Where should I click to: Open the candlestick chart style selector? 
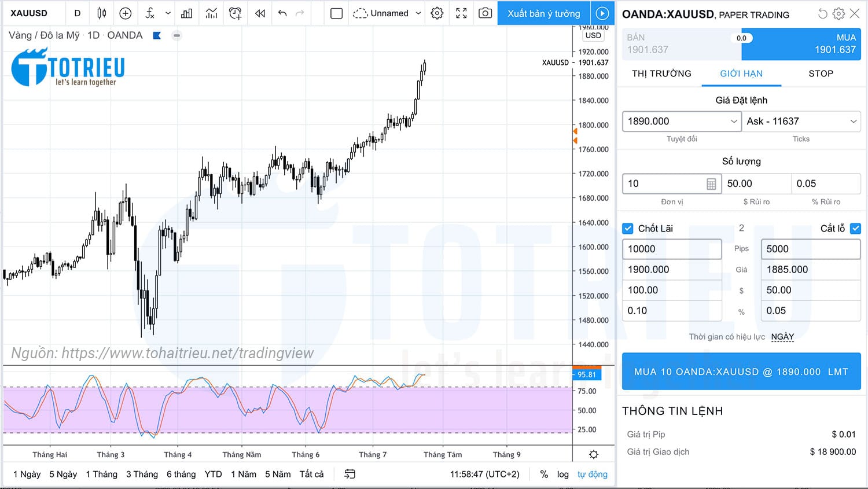pyautogui.click(x=102, y=13)
